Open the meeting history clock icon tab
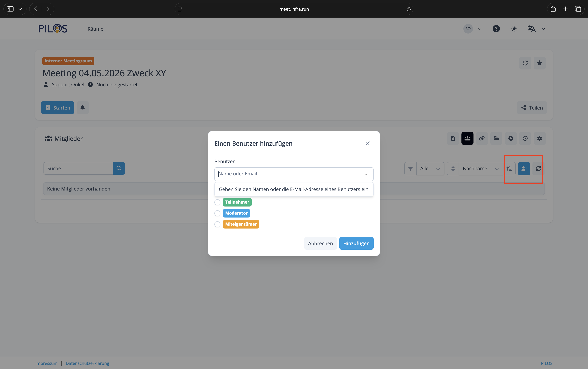 tap(525, 138)
